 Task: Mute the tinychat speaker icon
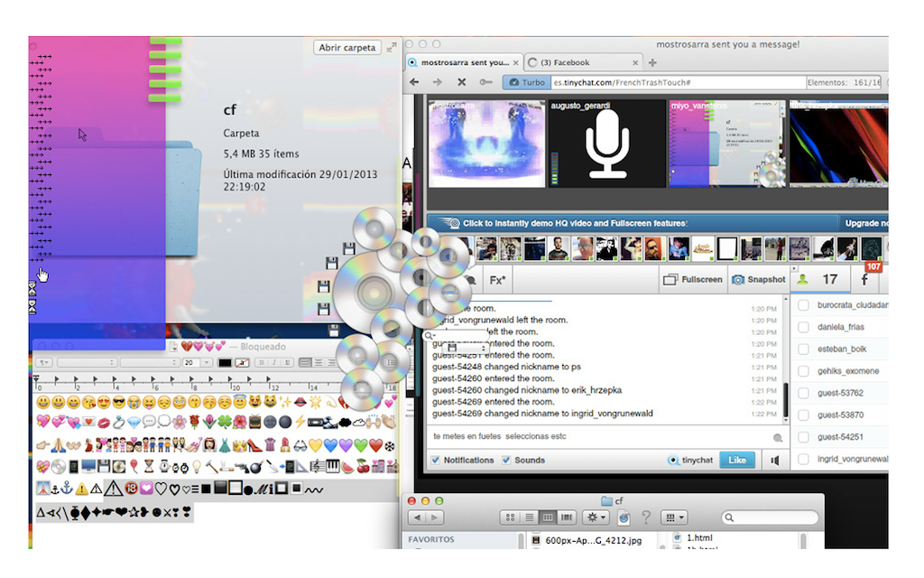pyautogui.click(x=775, y=460)
